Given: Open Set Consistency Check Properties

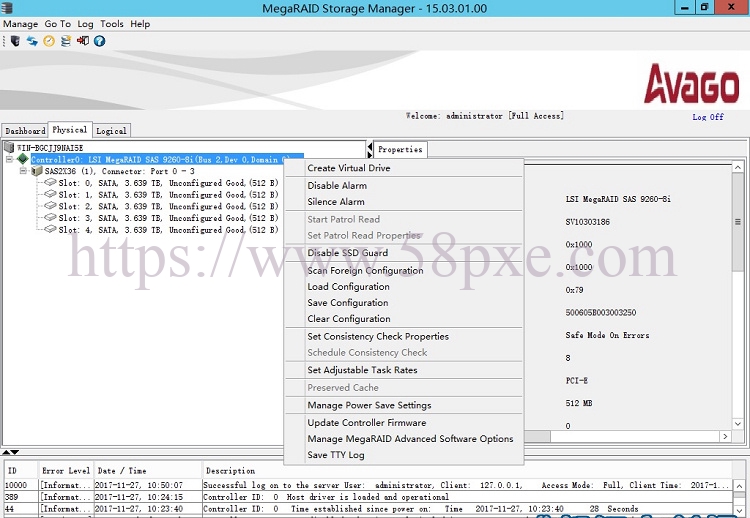Looking at the screenshot, I should click(x=404, y=336).
